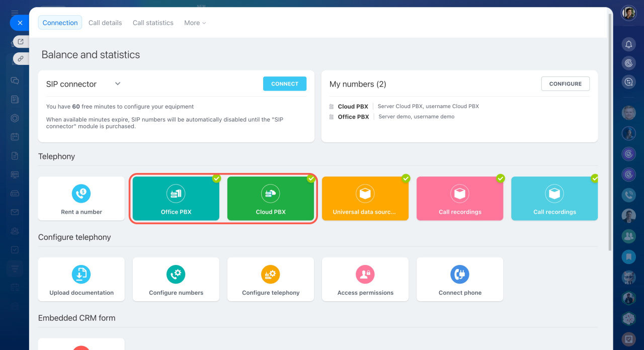This screenshot has height=350, width=644.
Task: Click the notifications bell icon
Action: click(628, 44)
